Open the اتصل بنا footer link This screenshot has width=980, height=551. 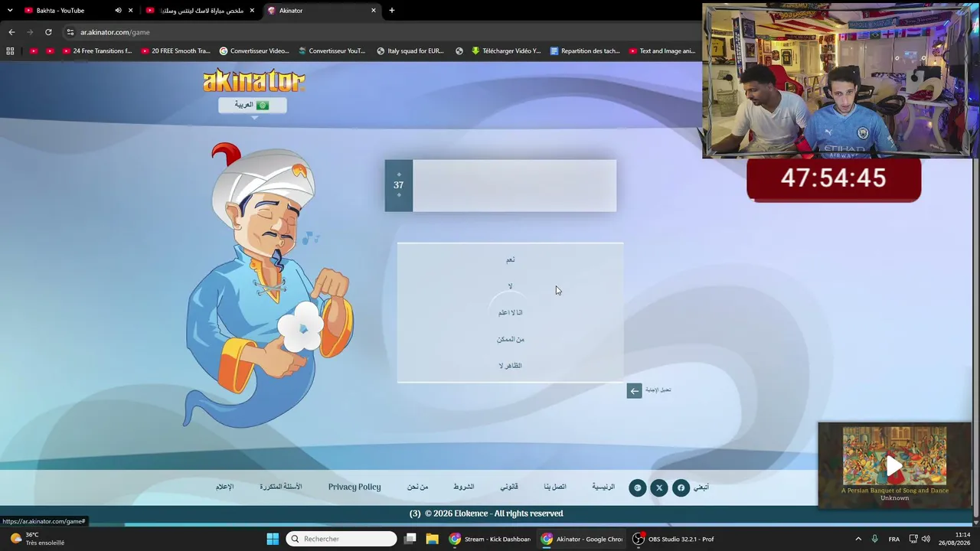coord(555,487)
